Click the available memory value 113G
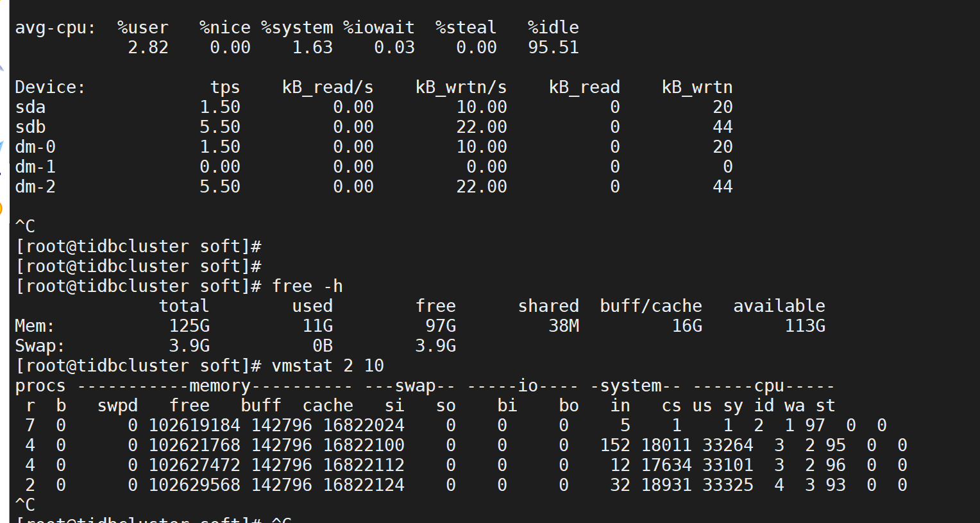Screen dimensions: 980x523 pos(805,326)
